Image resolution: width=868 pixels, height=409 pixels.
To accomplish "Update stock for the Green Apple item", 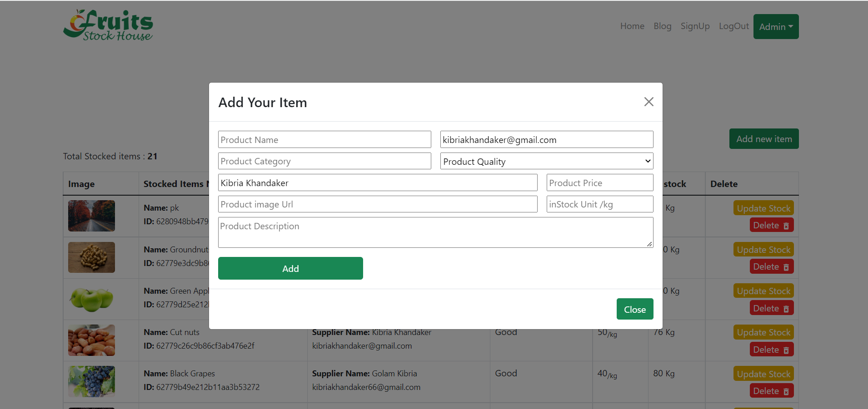I will point(763,291).
